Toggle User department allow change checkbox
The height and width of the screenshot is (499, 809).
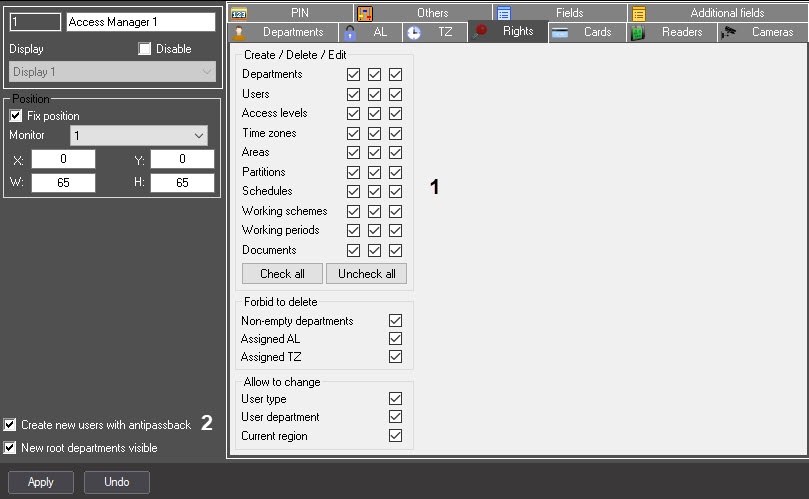396,416
